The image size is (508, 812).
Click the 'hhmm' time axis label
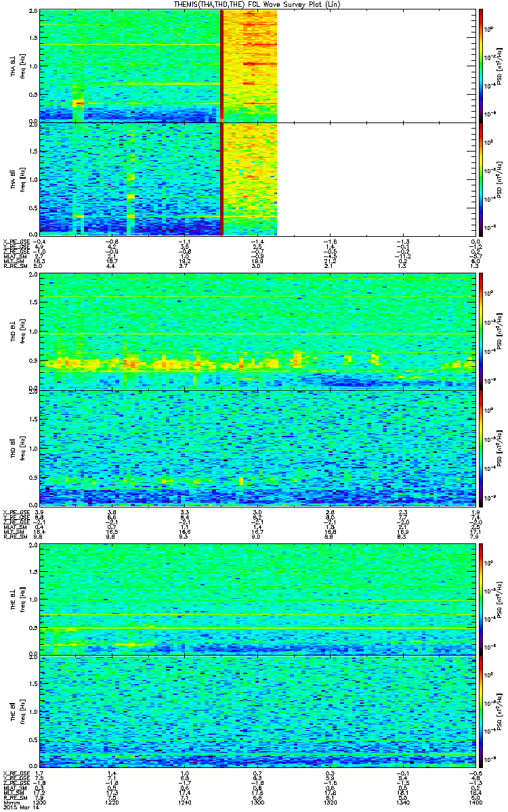12,803
